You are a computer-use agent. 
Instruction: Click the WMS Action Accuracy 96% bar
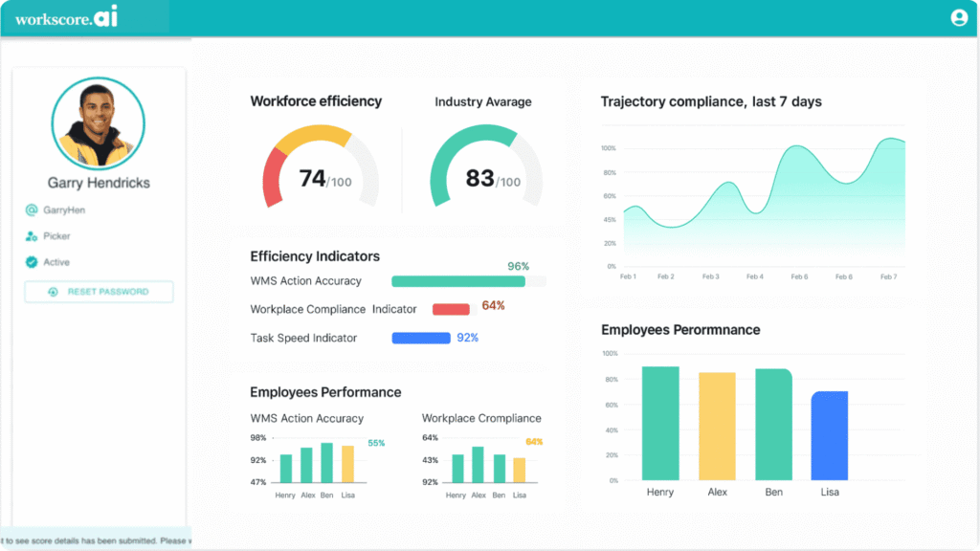coord(458,281)
